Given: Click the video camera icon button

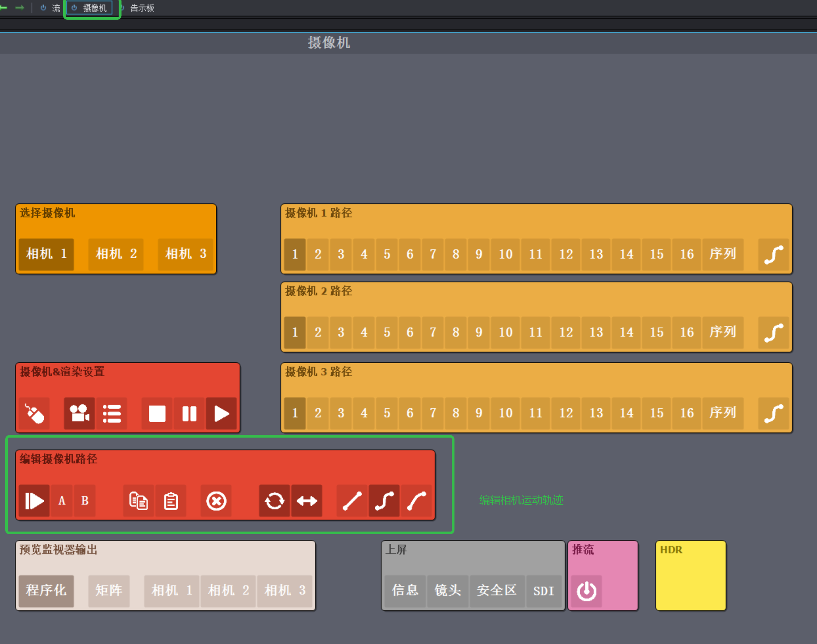Looking at the screenshot, I should (x=79, y=413).
